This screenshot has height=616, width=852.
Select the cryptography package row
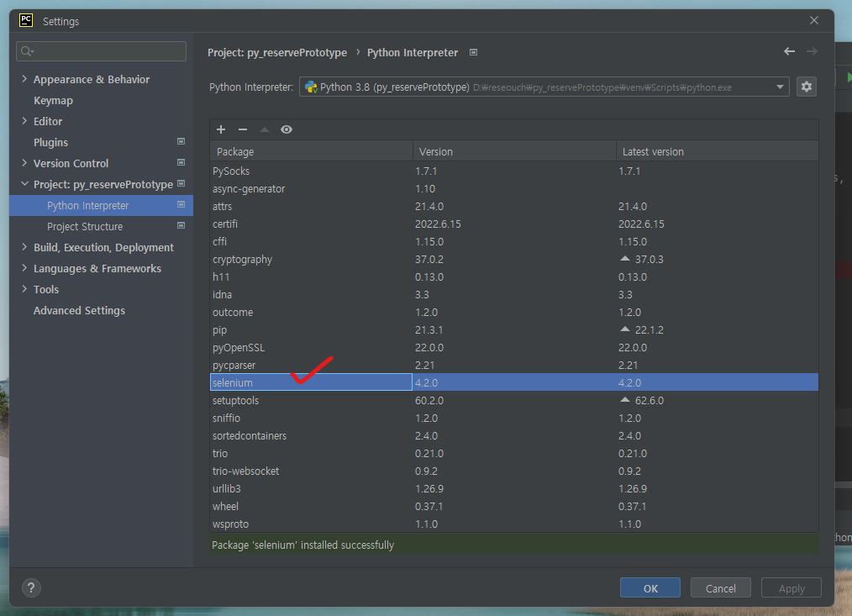tap(514, 260)
